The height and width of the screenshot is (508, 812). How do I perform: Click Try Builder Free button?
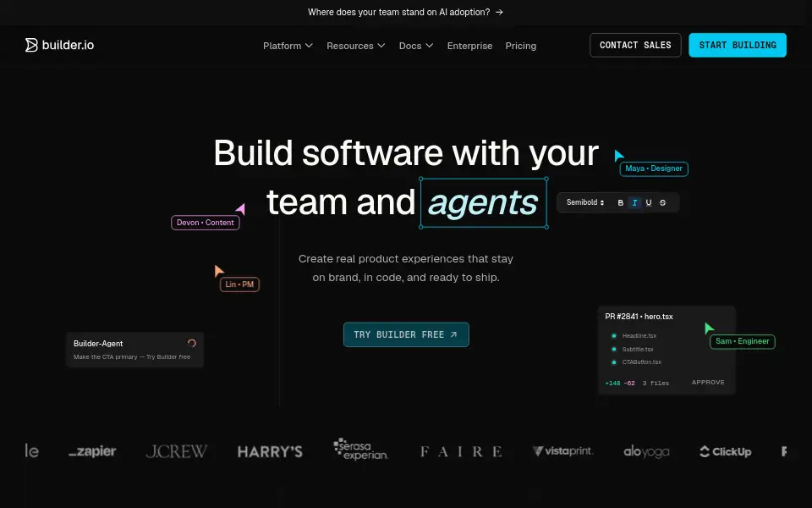[x=406, y=334]
